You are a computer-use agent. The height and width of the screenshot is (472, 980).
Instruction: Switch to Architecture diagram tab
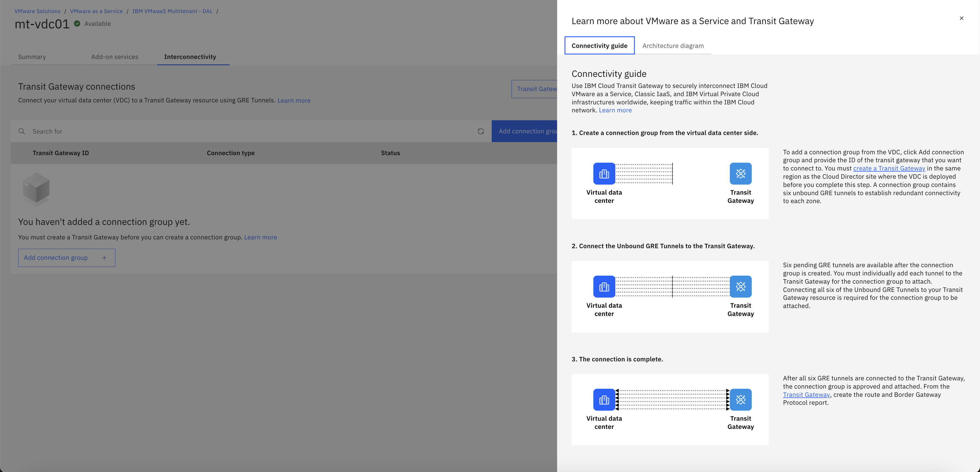pyautogui.click(x=673, y=46)
